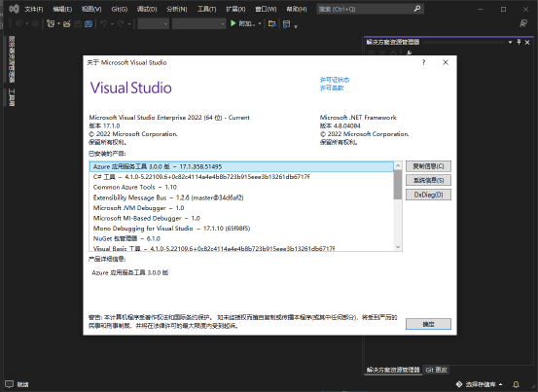
Task: Click the New Project toolbar icon
Action: tap(51, 23)
